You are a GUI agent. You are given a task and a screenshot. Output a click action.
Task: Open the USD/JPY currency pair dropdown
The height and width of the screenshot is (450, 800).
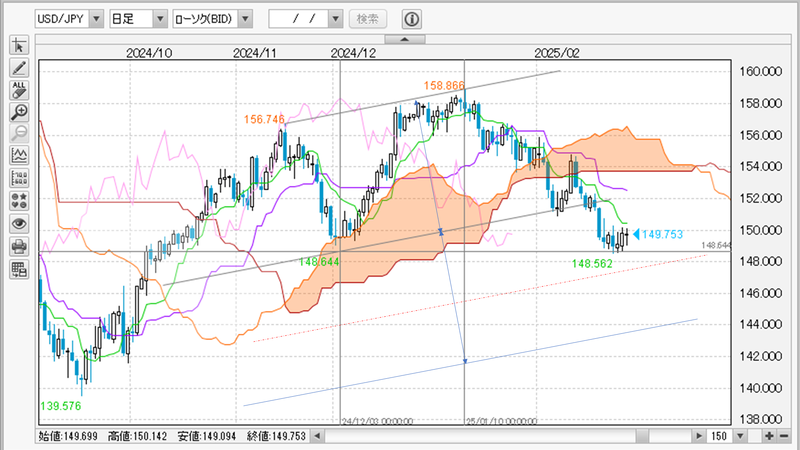(x=95, y=19)
